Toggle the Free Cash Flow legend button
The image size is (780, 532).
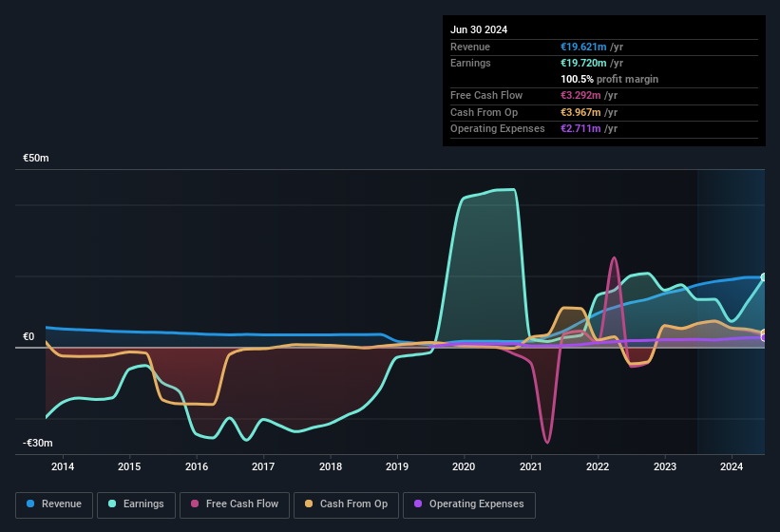(235, 504)
